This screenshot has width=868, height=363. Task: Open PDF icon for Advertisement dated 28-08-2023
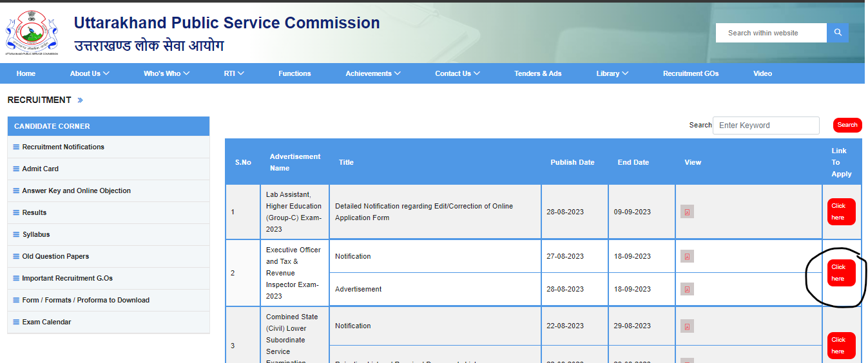pos(687,290)
